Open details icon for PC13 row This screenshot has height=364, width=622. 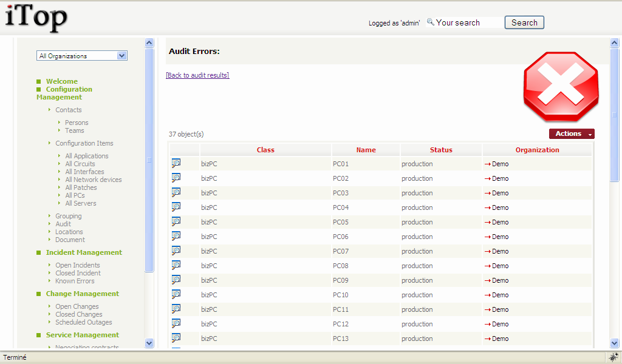[x=176, y=338]
